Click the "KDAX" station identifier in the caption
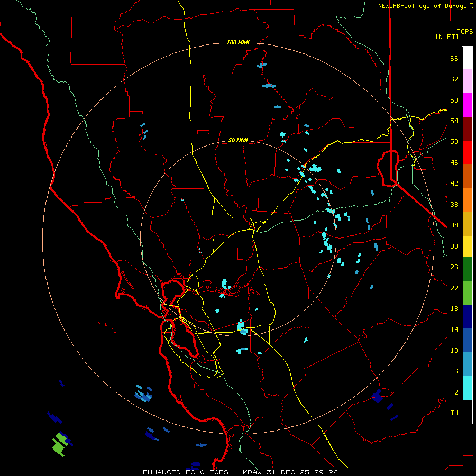 pos(253,472)
